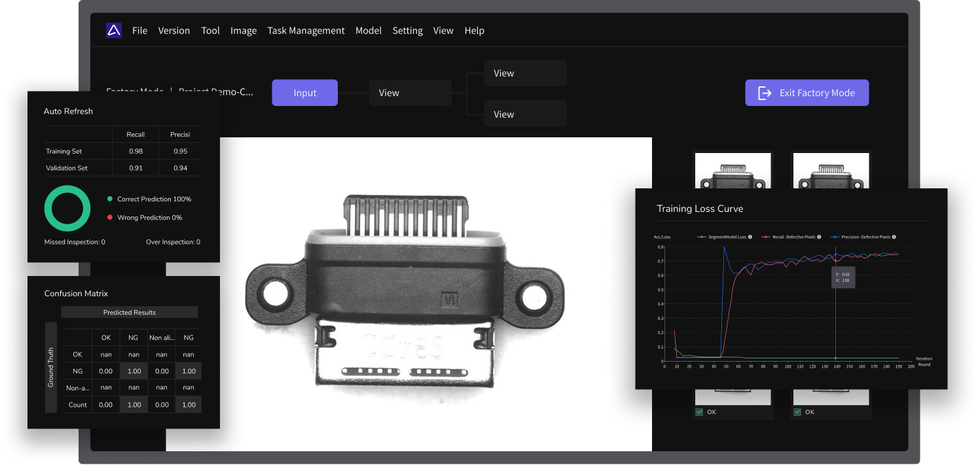The height and width of the screenshot is (465, 980).
Task: Click the purple Input node button
Action: pos(304,93)
